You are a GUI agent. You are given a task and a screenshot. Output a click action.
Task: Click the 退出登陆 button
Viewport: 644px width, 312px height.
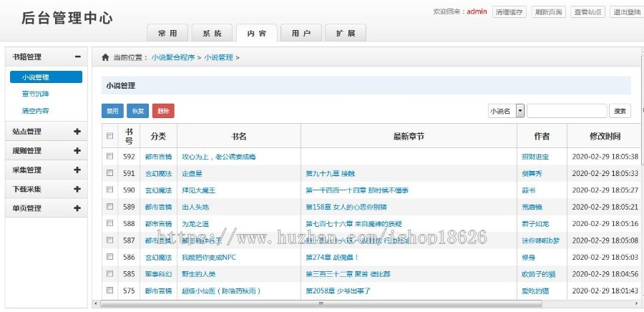tap(627, 12)
